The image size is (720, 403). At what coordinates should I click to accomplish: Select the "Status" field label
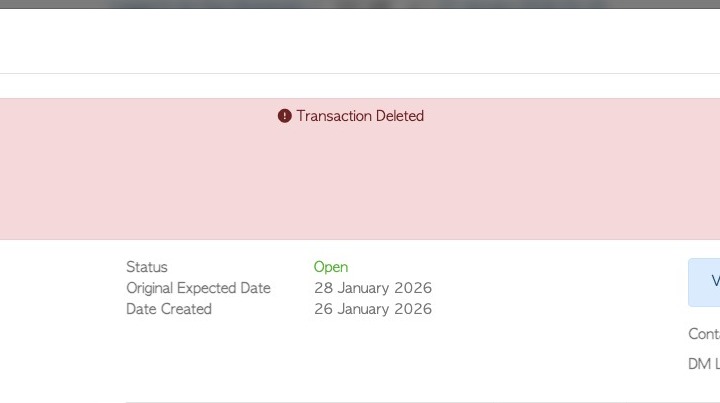[x=147, y=267]
